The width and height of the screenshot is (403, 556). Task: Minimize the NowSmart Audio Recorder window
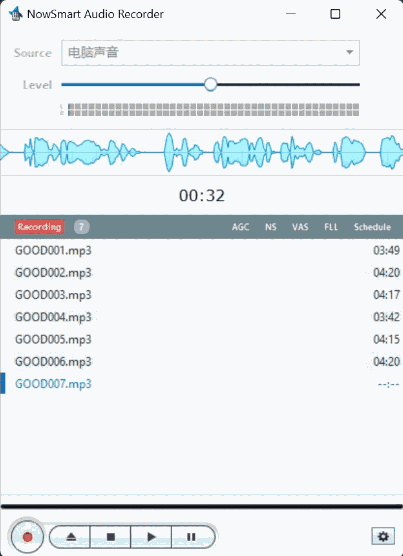[291, 14]
